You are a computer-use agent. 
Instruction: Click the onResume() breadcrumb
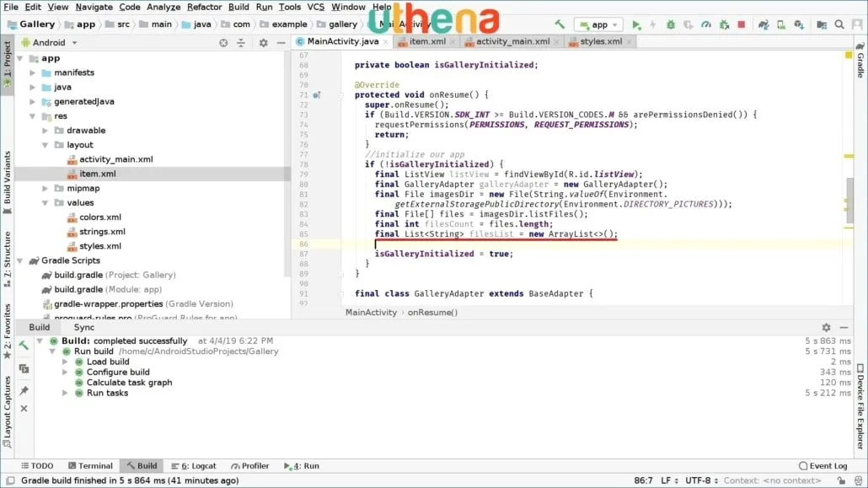(432, 313)
